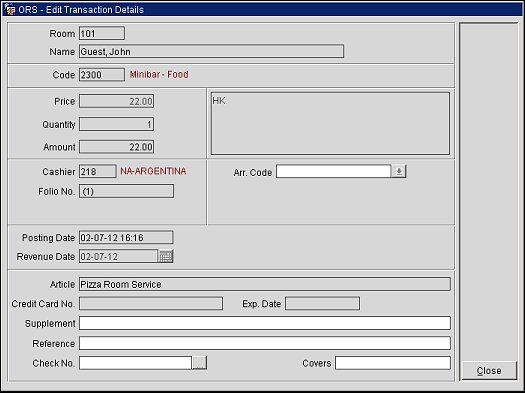Click the Article field Pizza Room Service
This screenshot has width=525, height=393.
click(265, 284)
